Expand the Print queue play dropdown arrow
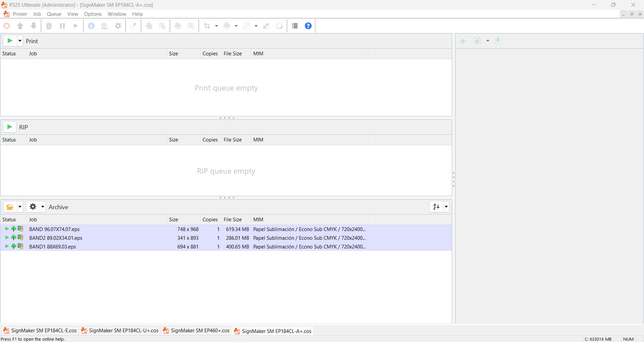 (x=20, y=41)
